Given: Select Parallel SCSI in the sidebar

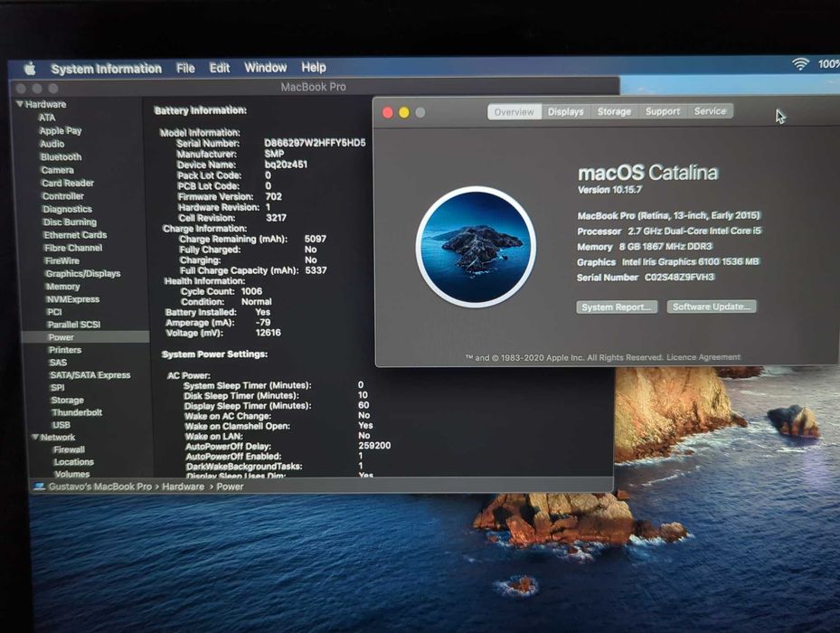Looking at the screenshot, I should [74, 325].
